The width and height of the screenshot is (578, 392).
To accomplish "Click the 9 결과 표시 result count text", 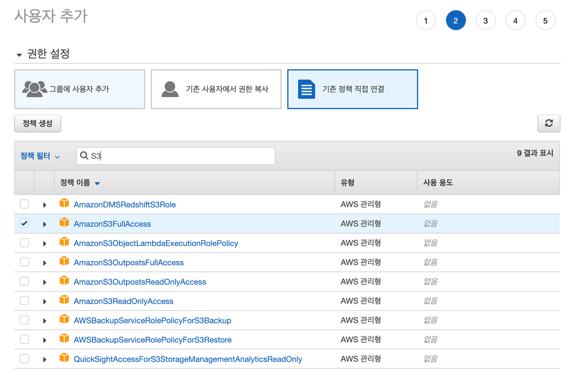I will point(535,153).
